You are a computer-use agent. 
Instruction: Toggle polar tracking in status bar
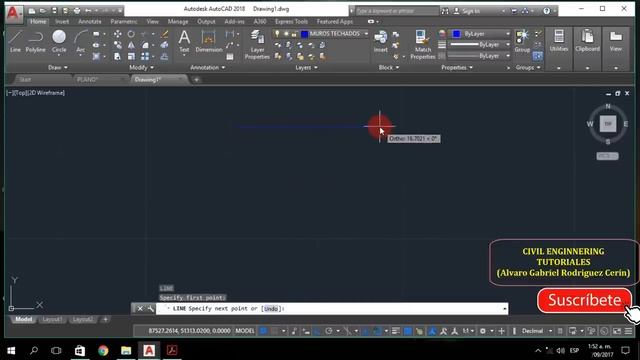(329, 331)
